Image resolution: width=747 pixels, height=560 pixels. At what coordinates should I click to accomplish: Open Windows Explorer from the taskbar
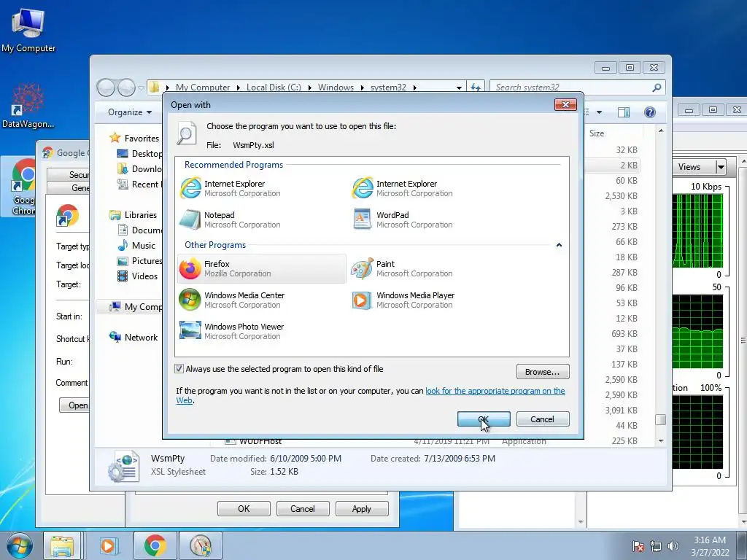click(x=62, y=545)
